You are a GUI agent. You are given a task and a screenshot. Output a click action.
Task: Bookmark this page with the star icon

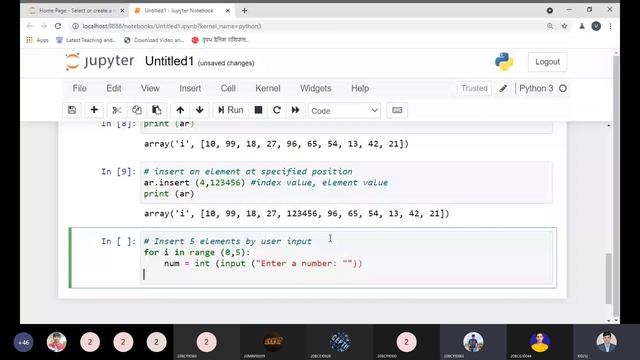pyautogui.click(x=564, y=26)
